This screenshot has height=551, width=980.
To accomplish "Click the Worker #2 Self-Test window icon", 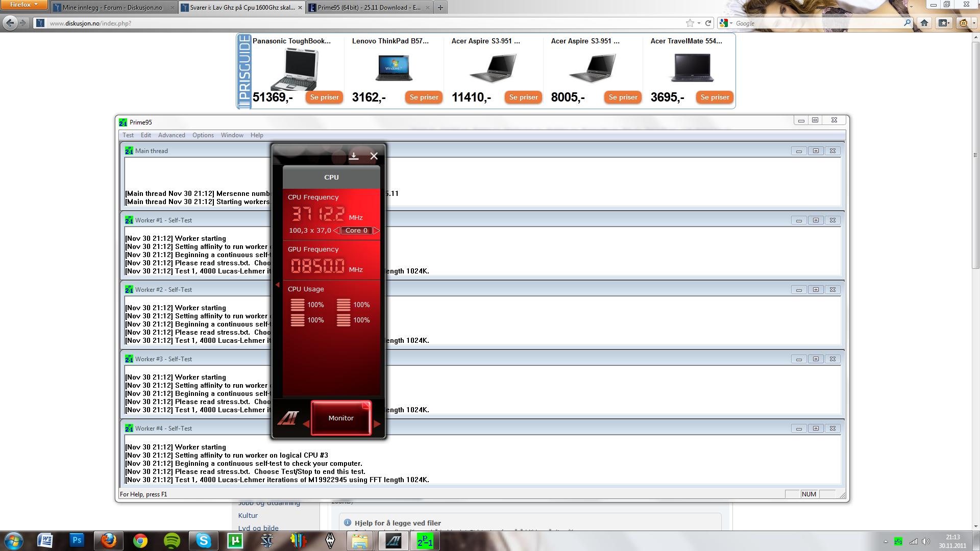I will (x=129, y=290).
